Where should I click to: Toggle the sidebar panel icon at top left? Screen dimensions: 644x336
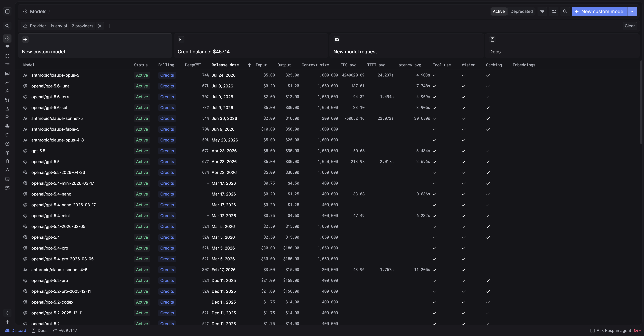[x=7, y=11]
